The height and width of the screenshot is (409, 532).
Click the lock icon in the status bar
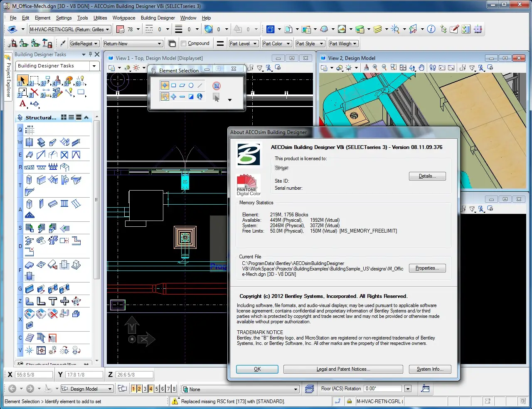pos(350,401)
